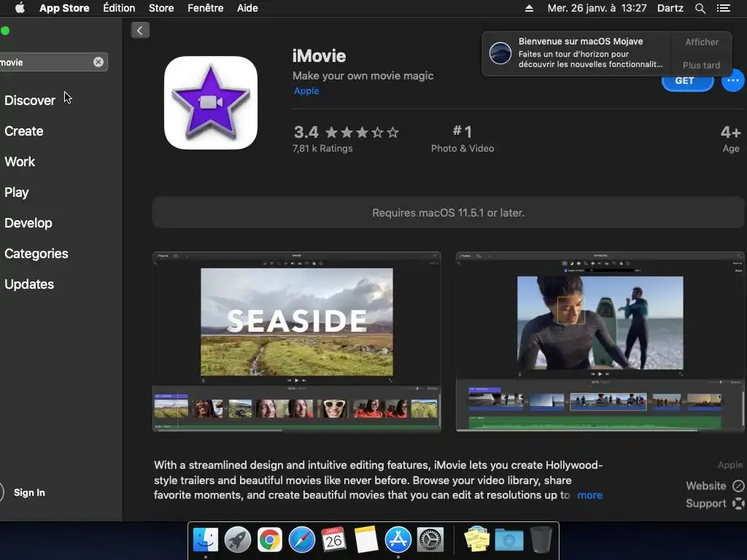Viewport: 747px width, 560px height.
Task: Select Work in the sidebar
Action: [20, 161]
